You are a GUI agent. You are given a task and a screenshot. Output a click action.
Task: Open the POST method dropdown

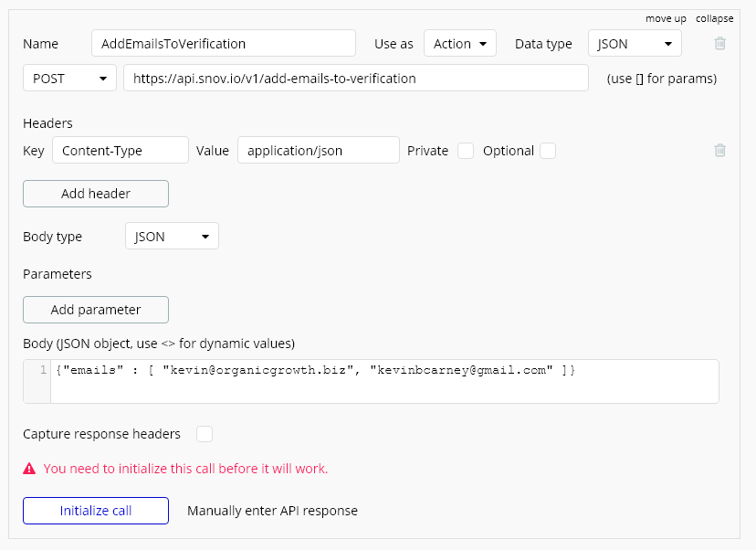pos(70,79)
